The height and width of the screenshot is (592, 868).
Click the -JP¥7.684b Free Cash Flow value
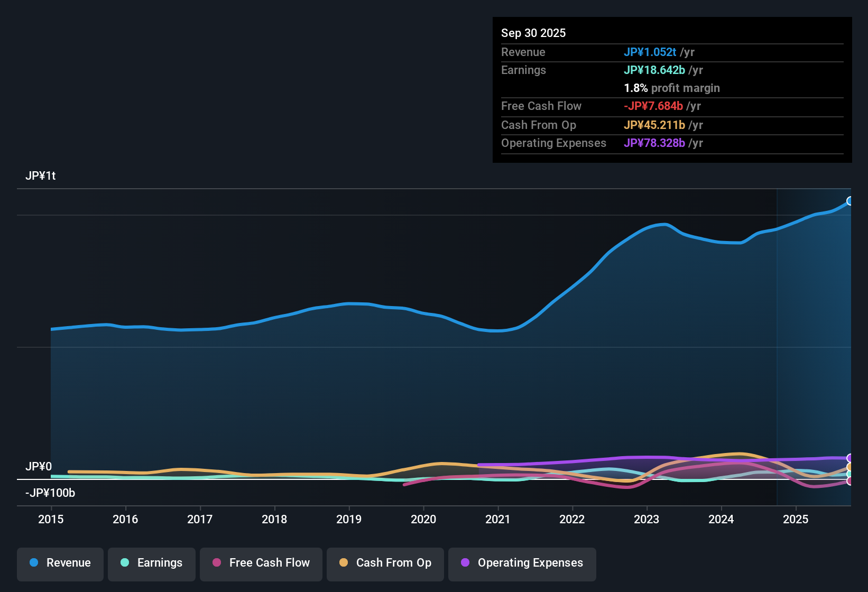pyautogui.click(x=653, y=106)
